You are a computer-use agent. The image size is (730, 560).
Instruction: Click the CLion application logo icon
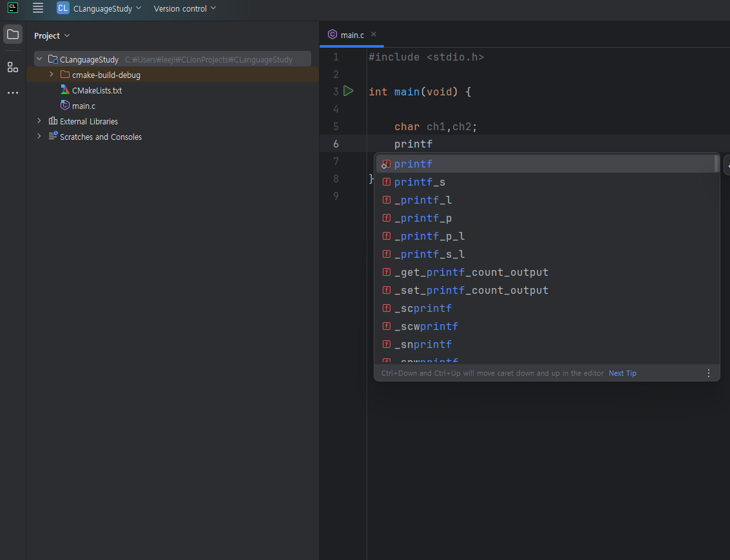pos(13,8)
